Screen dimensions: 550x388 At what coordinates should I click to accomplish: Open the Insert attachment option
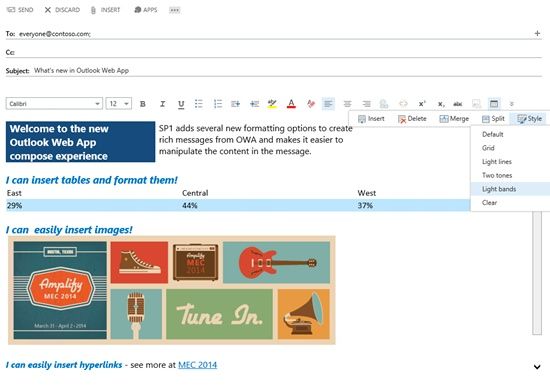(x=105, y=10)
